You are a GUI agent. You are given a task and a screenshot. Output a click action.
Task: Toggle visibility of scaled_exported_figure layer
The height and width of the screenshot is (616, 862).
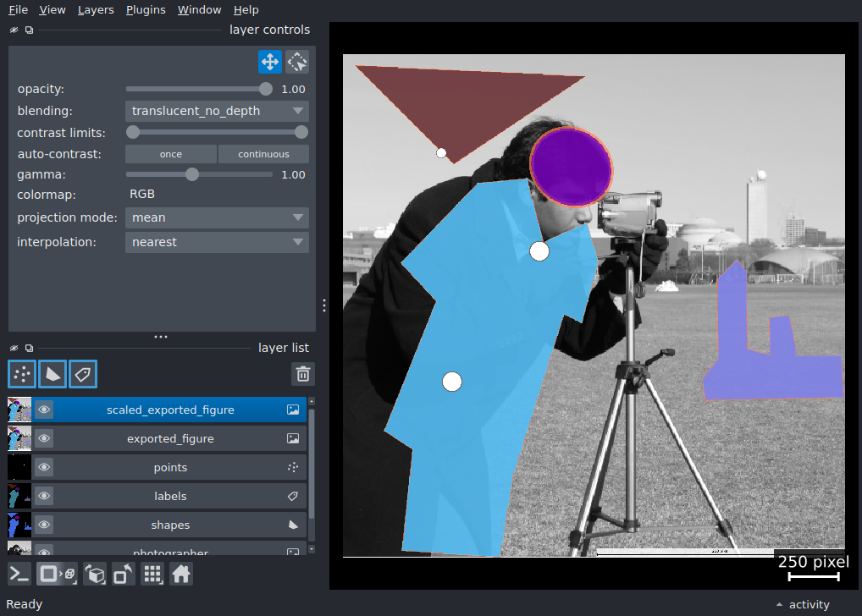tap(44, 410)
